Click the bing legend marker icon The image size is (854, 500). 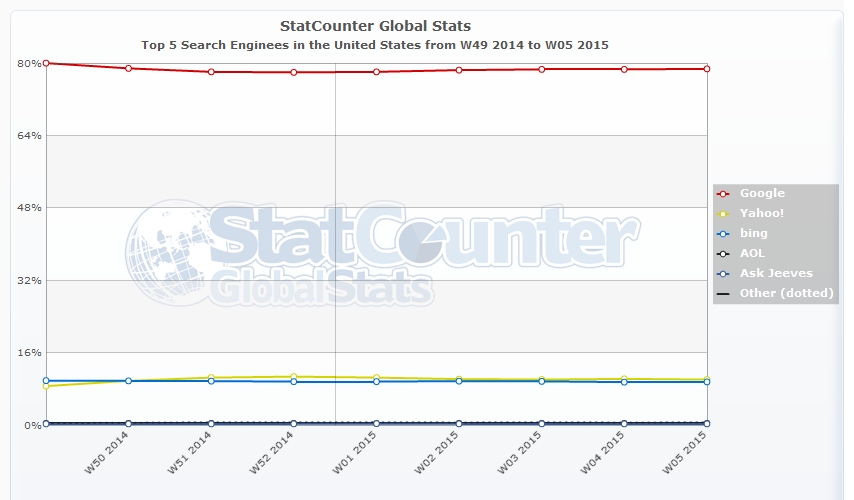click(x=723, y=233)
